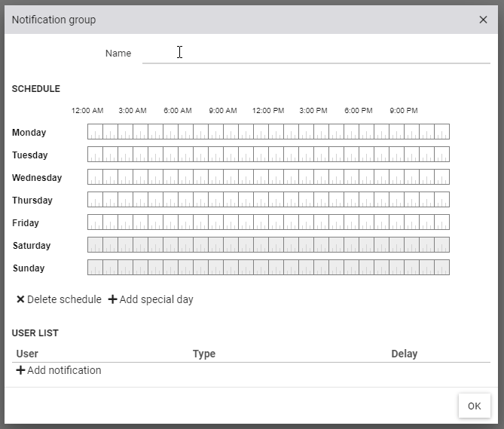
Task: Toggle Tuesday's hour cell starting at 3:00 AM
Action: 140,154
